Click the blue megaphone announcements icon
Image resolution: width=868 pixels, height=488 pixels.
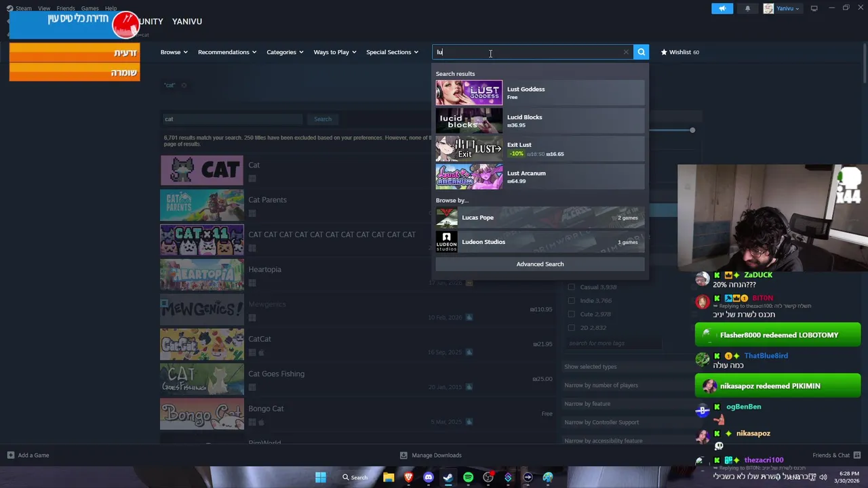click(x=722, y=8)
